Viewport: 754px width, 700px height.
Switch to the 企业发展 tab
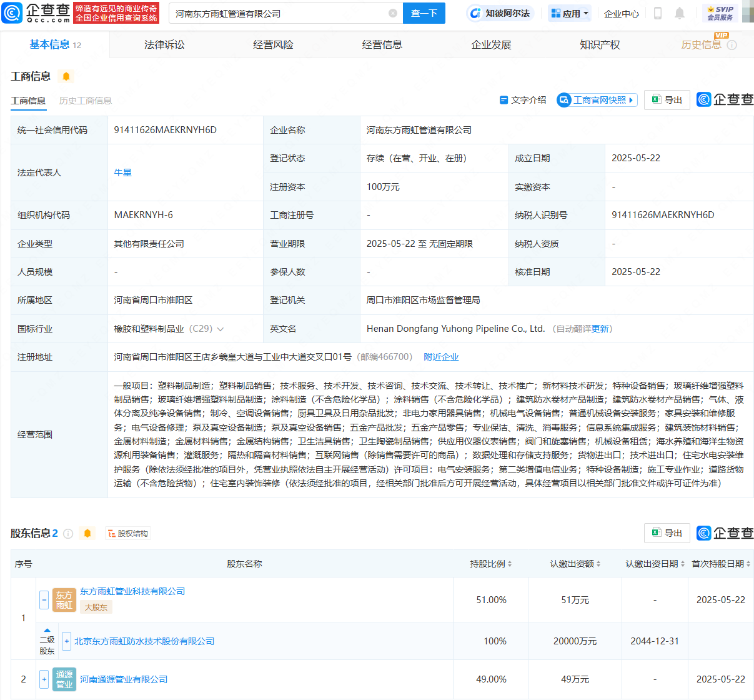pos(491,45)
